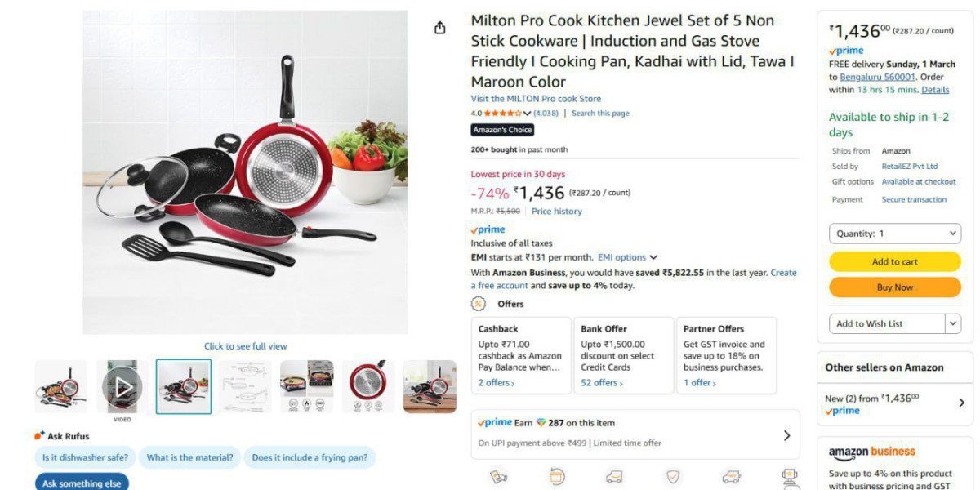Expand EMI options dropdown
This screenshot has width=980, height=490.
tap(627, 257)
